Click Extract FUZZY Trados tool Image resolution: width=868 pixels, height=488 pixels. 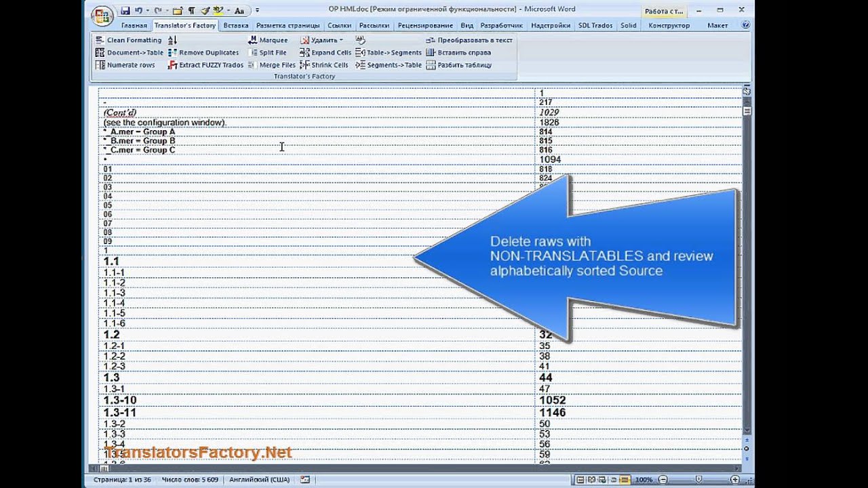205,65
